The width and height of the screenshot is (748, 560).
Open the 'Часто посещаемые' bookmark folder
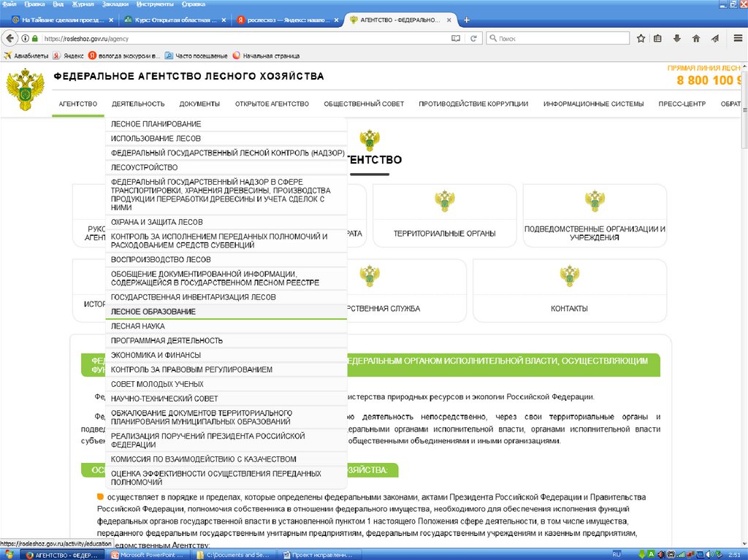click(x=196, y=55)
